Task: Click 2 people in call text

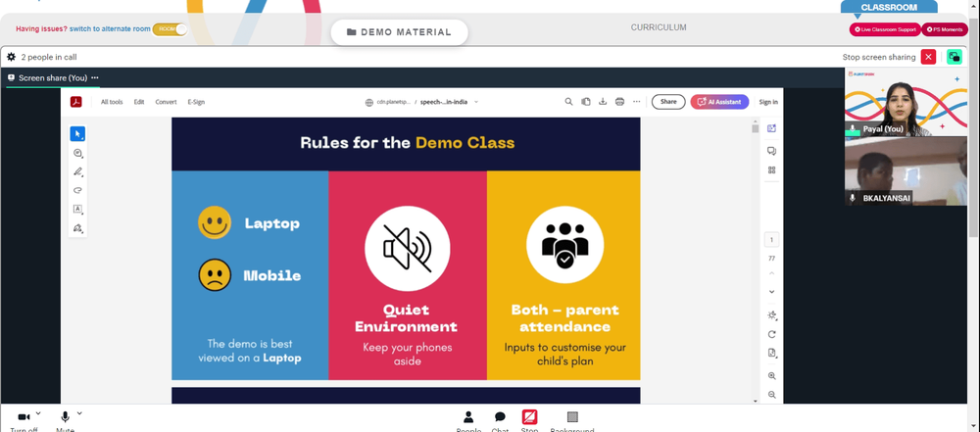Action: (x=49, y=57)
